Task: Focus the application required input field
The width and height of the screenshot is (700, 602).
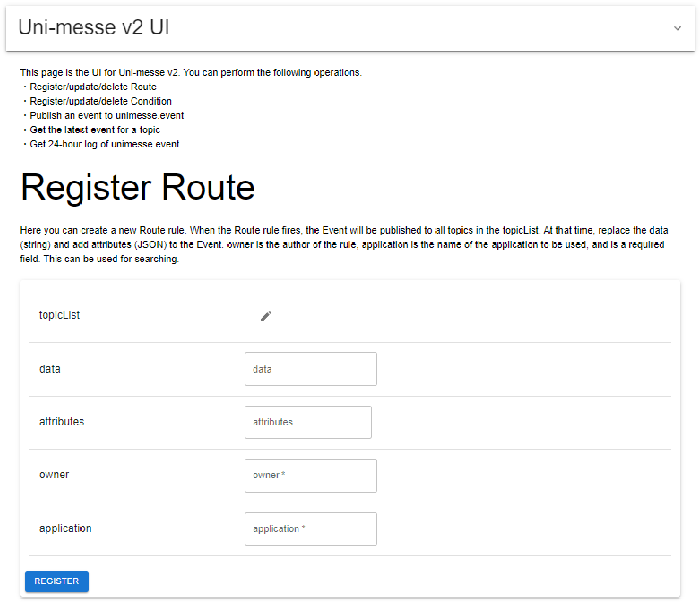Action: click(x=311, y=529)
